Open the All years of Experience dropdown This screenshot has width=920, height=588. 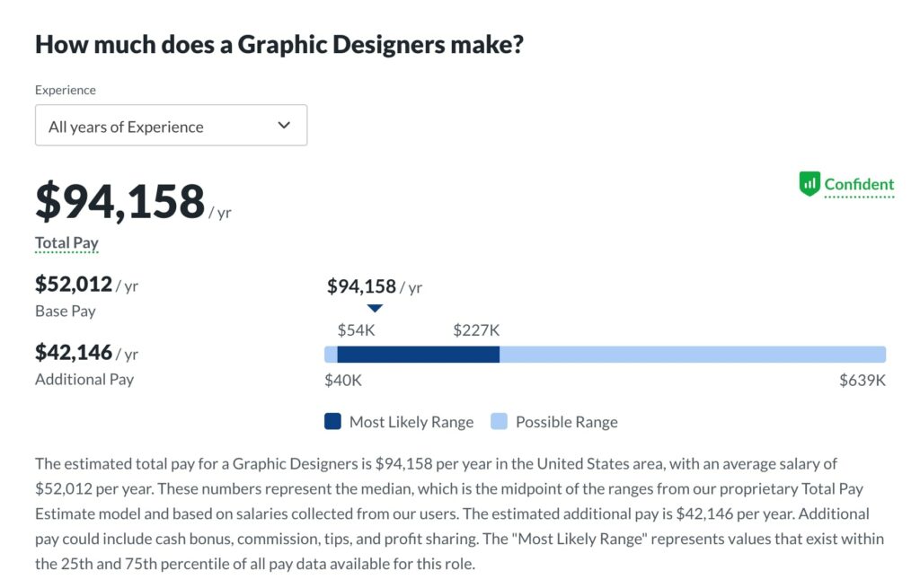pyautogui.click(x=171, y=126)
